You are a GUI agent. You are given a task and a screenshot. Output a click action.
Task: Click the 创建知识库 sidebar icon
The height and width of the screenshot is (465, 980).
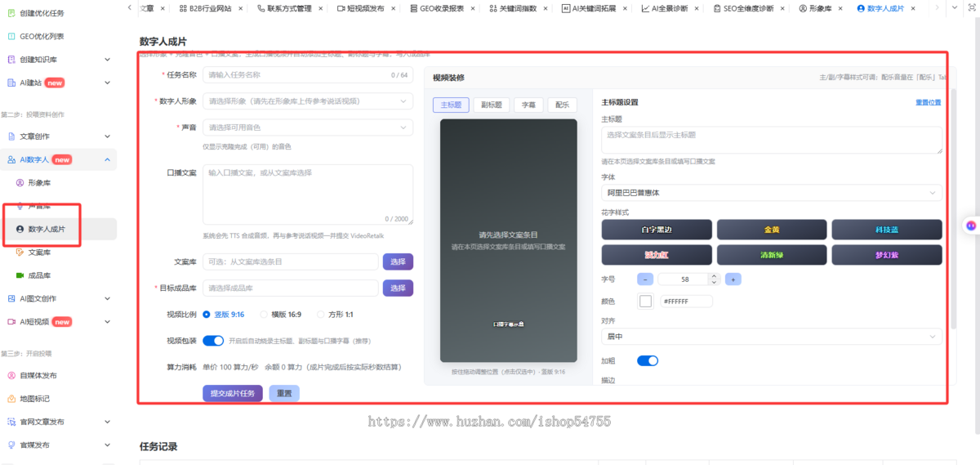pyautogui.click(x=11, y=59)
